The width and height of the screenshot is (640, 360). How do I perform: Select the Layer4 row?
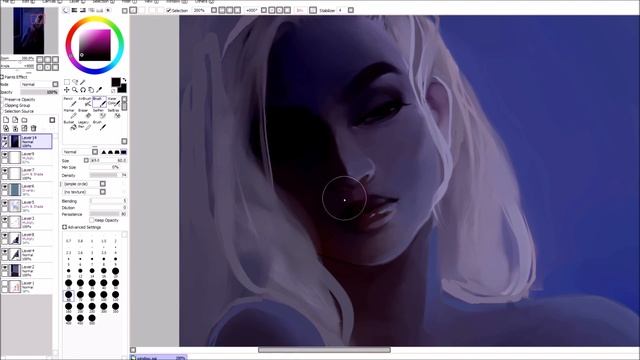coord(27,255)
